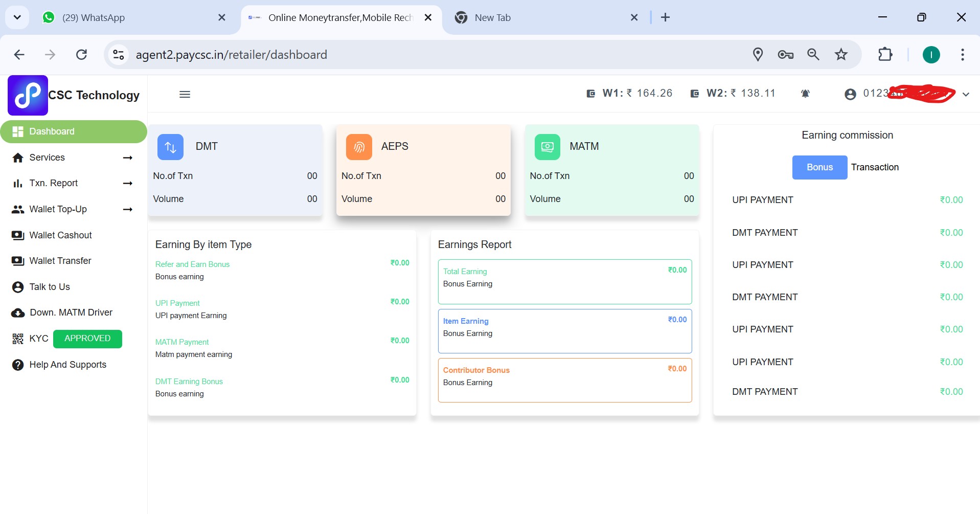Expand the Txn. Report submenu arrow
This screenshot has height=514, width=980.
[x=128, y=184]
